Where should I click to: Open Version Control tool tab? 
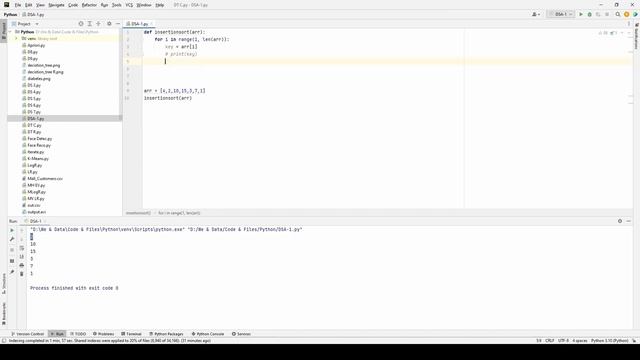pos(27,334)
